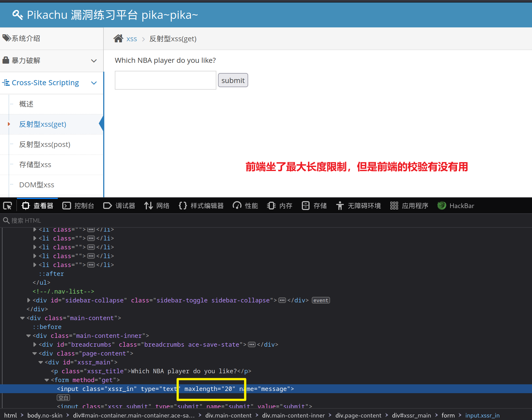Collapse the page-content div node

click(35, 353)
